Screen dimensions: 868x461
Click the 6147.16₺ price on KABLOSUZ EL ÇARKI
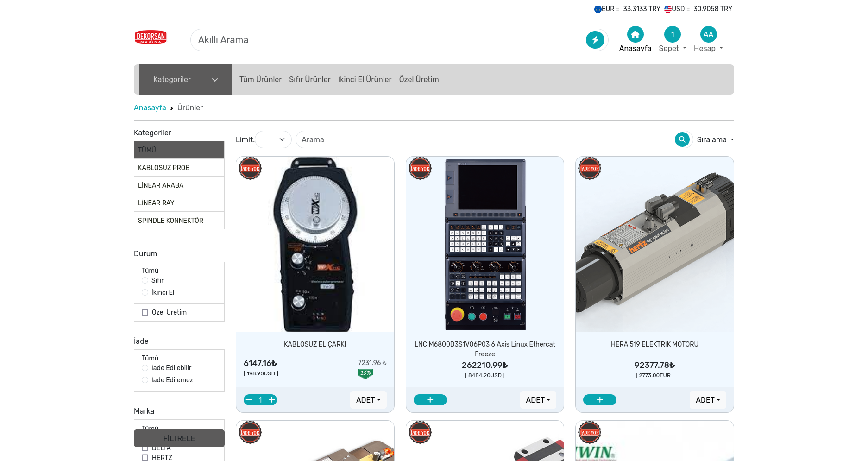tap(260, 363)
